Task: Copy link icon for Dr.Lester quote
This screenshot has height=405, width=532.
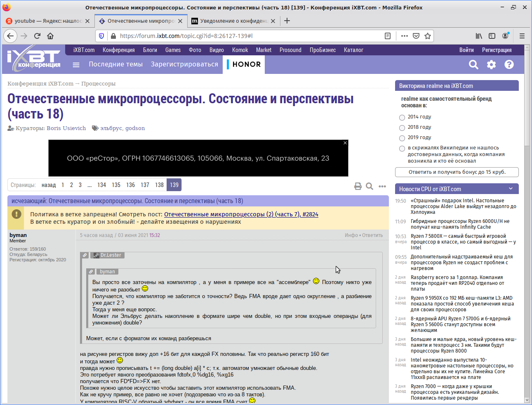Action: (x=85, y=255)
